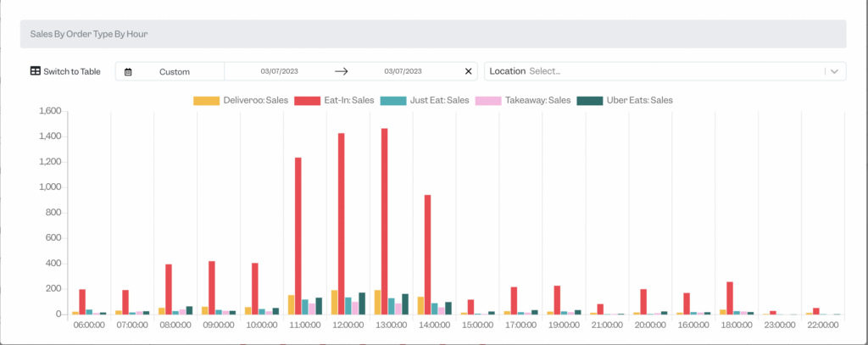Screen dimensions: 868x345
Task: Click the 1,000 y-axis label
Action: 50,187
